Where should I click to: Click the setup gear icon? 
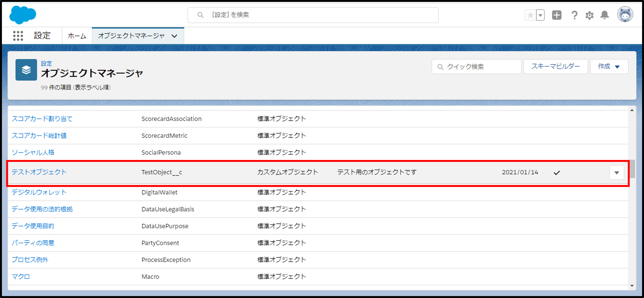pyautogui.click(x=589, y=15)
